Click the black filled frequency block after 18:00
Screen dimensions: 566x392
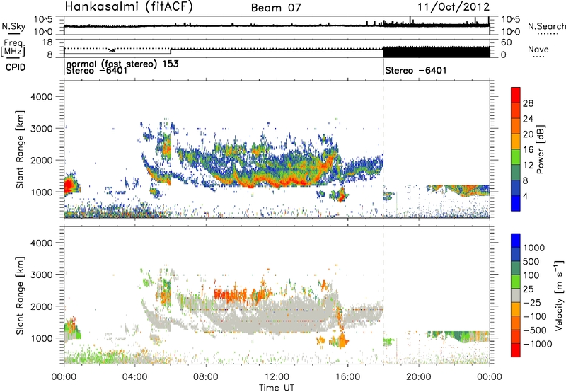[437, 52]
